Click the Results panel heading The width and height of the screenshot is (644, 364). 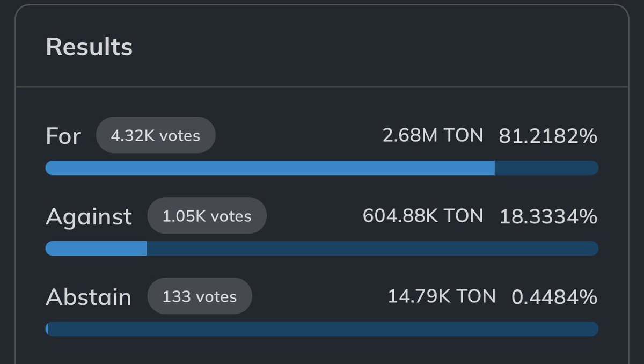tap(89, 47)
